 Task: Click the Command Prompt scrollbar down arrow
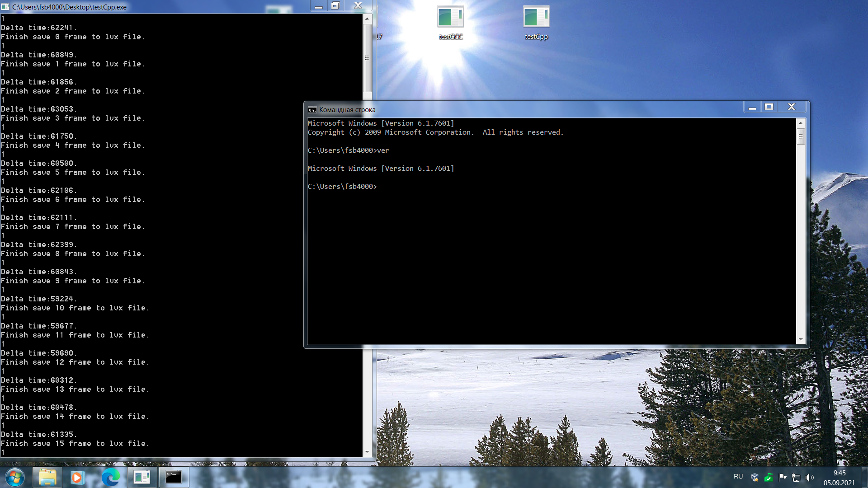801,339
